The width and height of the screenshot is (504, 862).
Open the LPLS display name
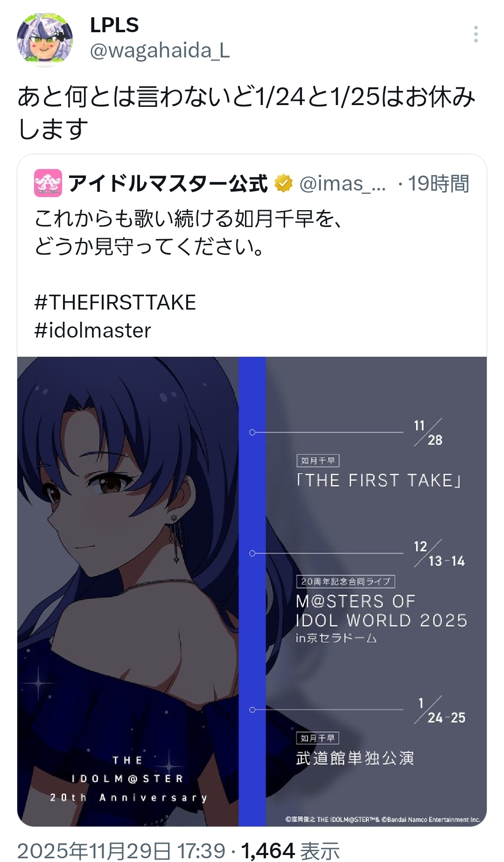pyautogui.click(x=114, y=25)
